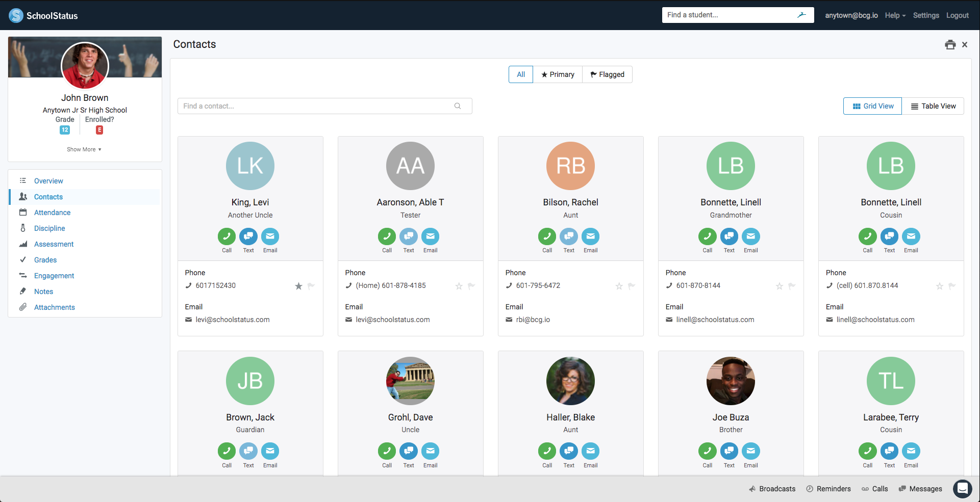The image size is (980, 502).
Task: Click Haller, Blake's profile photo
Action: pyautogui.click(x=570, y=381)
